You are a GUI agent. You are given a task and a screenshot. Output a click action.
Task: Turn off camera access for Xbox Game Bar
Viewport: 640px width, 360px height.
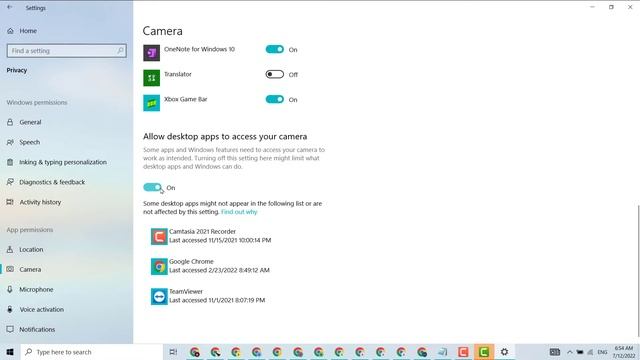coord(275,99)
